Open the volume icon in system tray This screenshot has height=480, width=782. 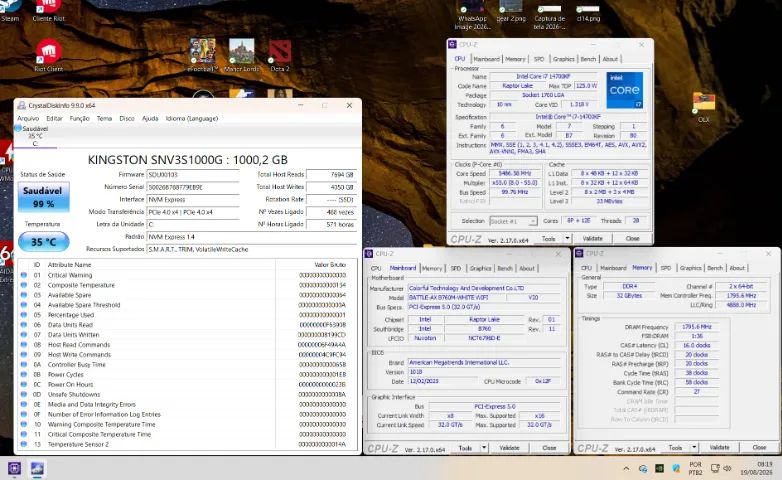[727, 469]
